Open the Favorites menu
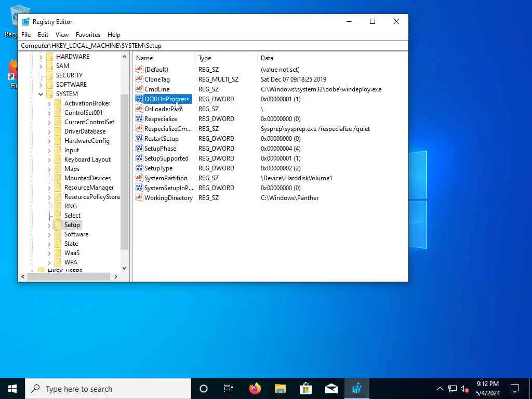The width and height of the screenshot is (532, 399). pyautogui.click(x=88, y=35)
